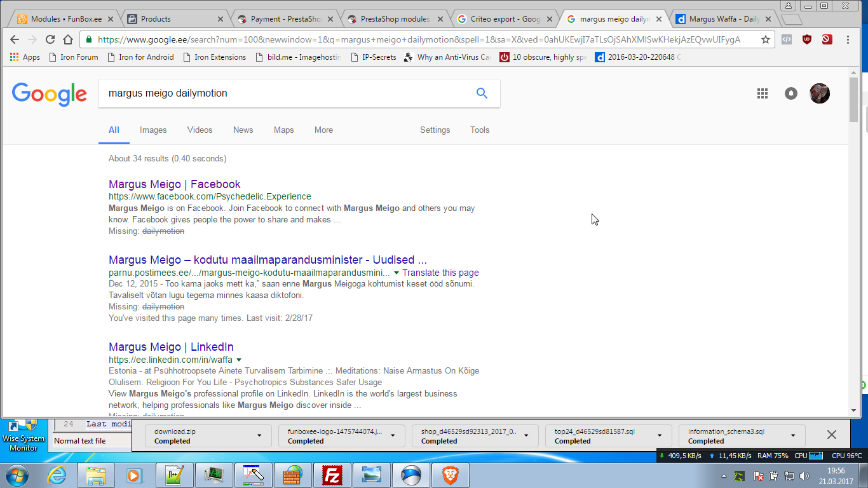The width and height of the screenshot is (868, 488).
Task: Open the volume speaker tray icon
Action: (x=804, y=476)
